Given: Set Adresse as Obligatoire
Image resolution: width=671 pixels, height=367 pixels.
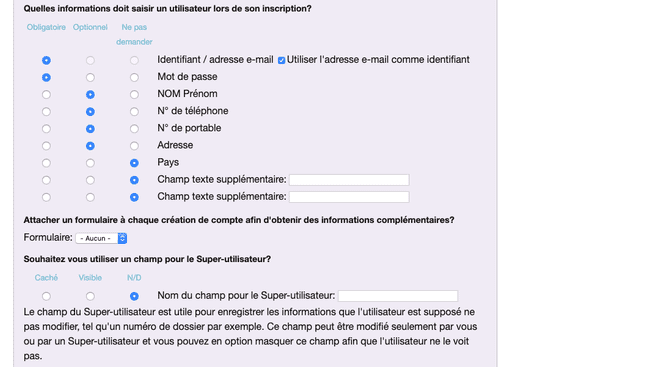Looking at the screenshot, I should coord(46,146).
